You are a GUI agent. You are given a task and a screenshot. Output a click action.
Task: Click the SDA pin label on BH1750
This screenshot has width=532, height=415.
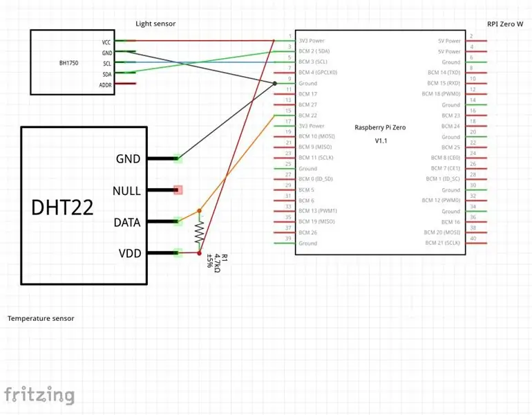107,75
